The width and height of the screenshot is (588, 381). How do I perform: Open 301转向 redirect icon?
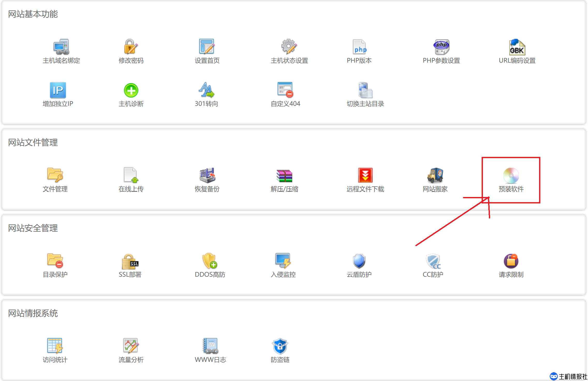(206, 90)
